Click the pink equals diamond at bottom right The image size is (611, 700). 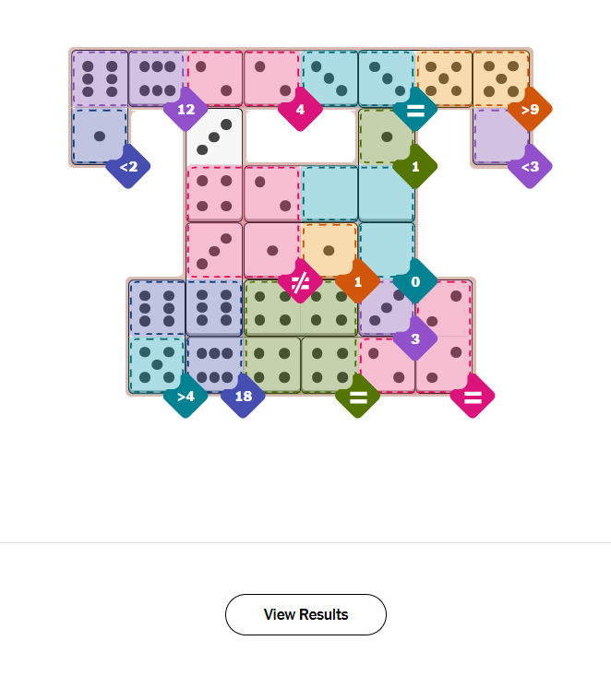(473, 396)
